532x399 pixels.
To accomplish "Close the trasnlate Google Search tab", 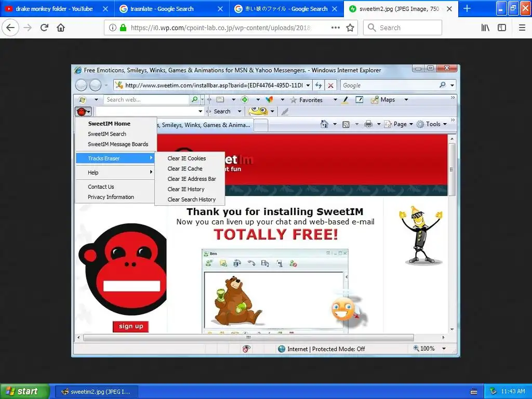I will [x=220, y=9].
